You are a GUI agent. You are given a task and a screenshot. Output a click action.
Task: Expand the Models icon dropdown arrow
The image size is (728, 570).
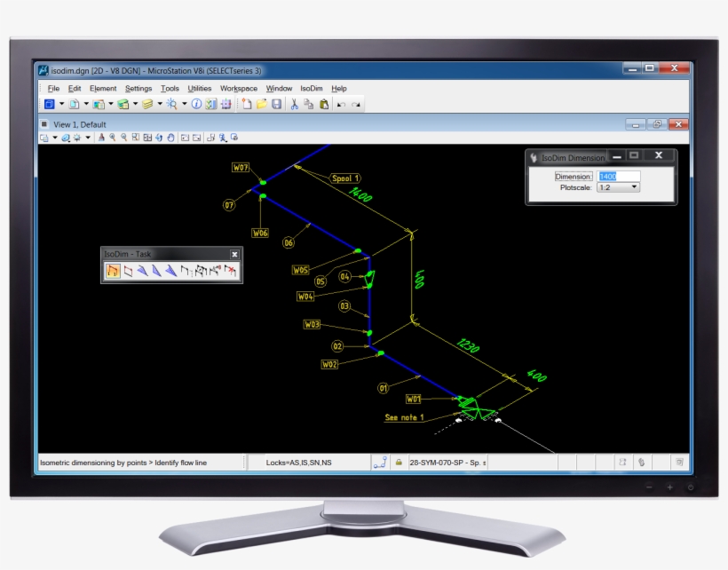[x=61, y=104]
